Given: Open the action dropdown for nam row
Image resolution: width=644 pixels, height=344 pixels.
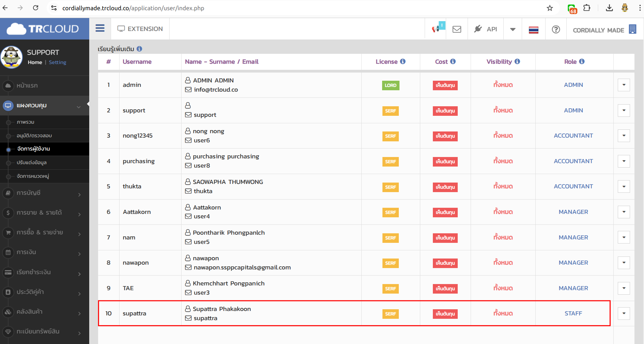Looking at the screenshot, I should (x=624, y=237).
